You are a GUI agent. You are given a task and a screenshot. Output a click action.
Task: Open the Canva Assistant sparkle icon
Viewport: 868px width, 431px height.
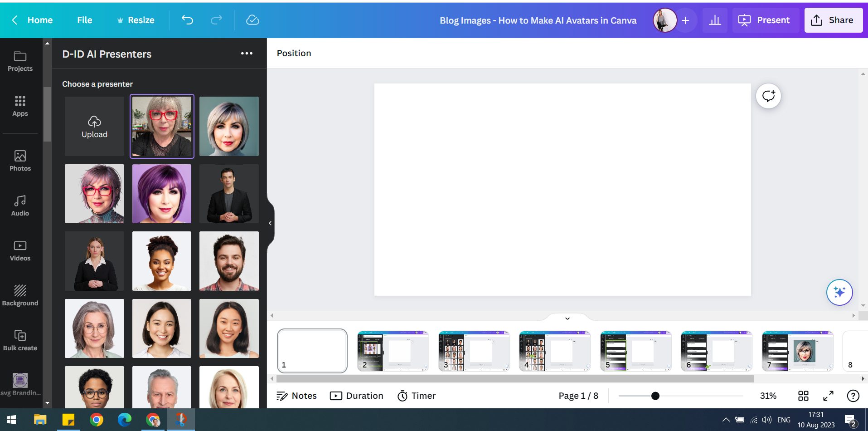click(x=839, y=292)
